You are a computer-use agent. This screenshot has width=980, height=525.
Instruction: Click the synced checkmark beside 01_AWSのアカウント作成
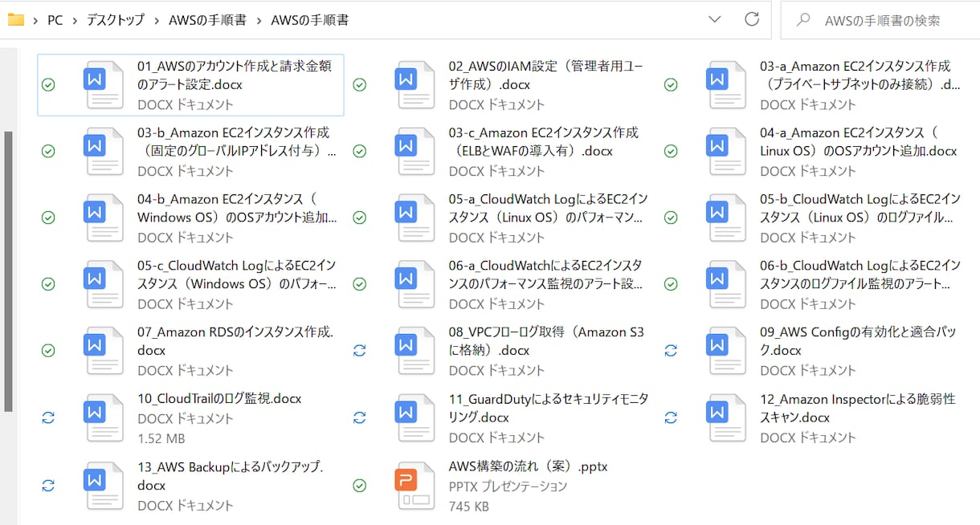pyautogui.click(x=48, y=84)
